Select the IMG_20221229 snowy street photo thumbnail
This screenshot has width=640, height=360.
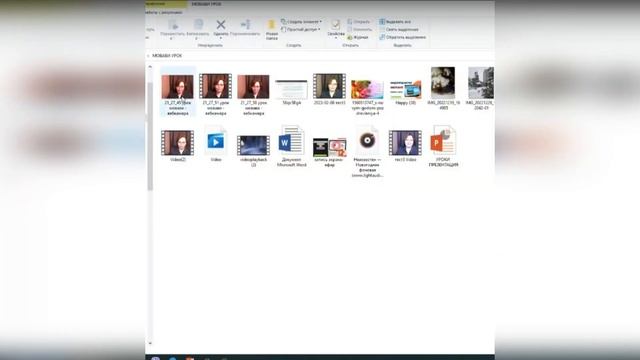click(x=481, y=83)
